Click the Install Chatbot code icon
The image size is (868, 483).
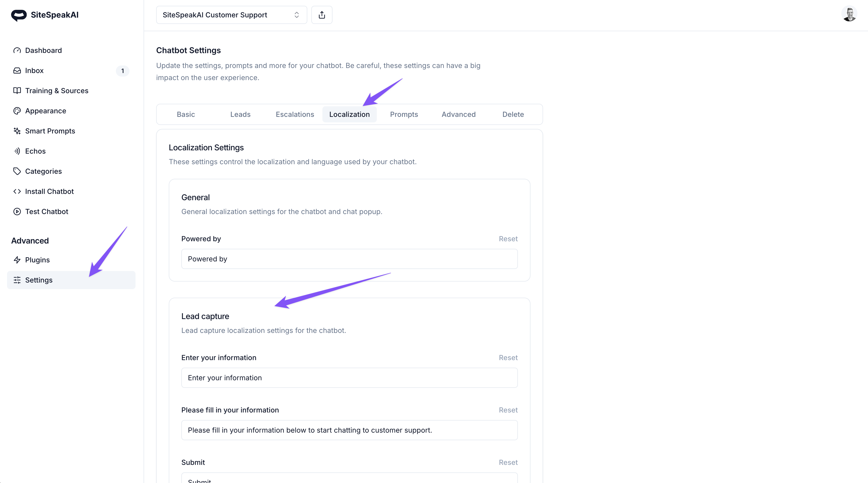[17, 191]
